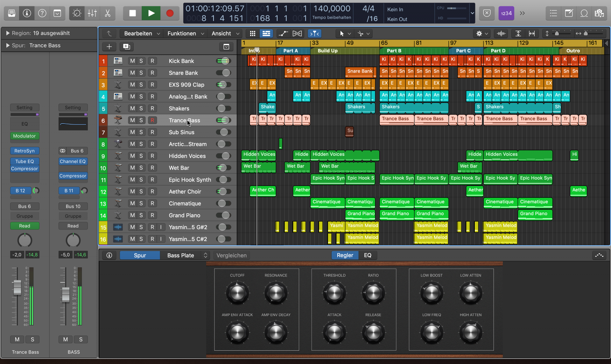Open the Library panel icon
The height and width of the screenshot is (364, 611).
[x=12, y=13]
